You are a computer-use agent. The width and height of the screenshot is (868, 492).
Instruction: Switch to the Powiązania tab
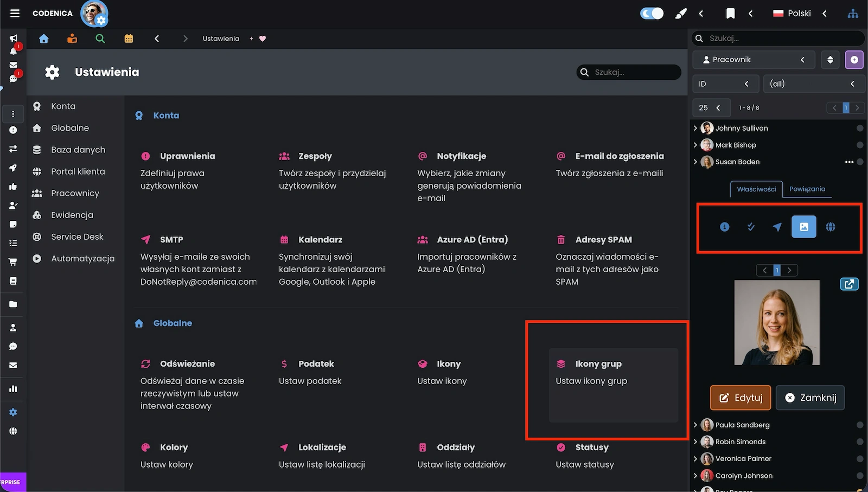tap(807, 189)
